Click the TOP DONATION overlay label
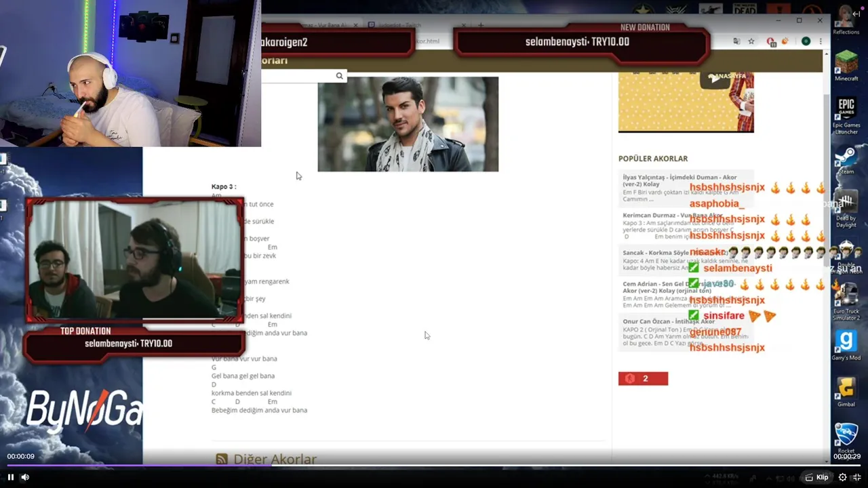868x488 pixels. click(x=85, y=331)
